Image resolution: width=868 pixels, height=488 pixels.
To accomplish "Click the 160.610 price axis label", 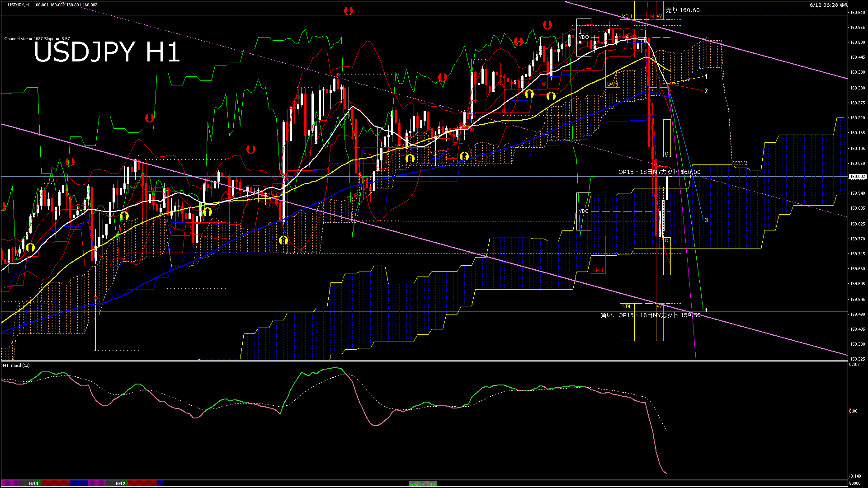I will [x=858, y=12].
